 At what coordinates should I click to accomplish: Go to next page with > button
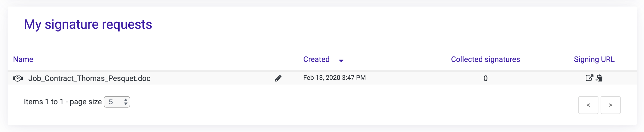tap(610, 105)
